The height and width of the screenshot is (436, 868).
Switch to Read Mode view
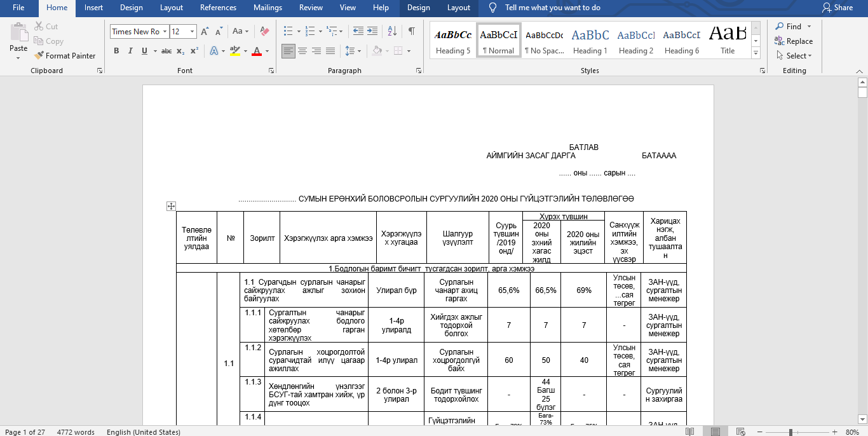[x=689, y=432]
